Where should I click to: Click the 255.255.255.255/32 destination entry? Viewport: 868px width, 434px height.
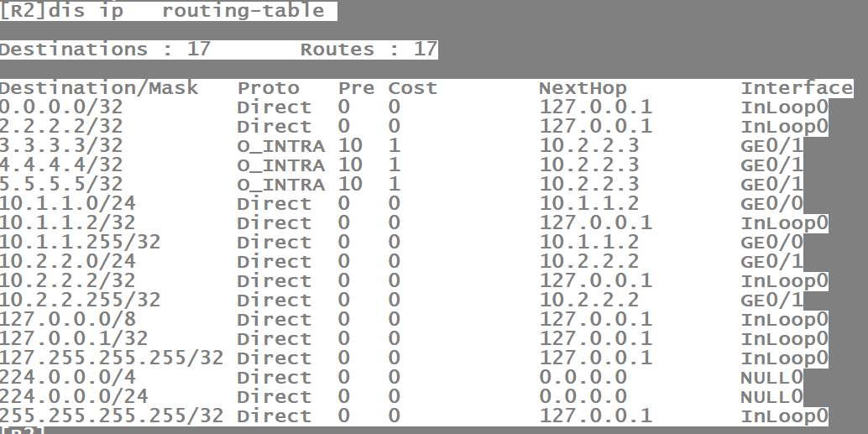pos(112,416)
